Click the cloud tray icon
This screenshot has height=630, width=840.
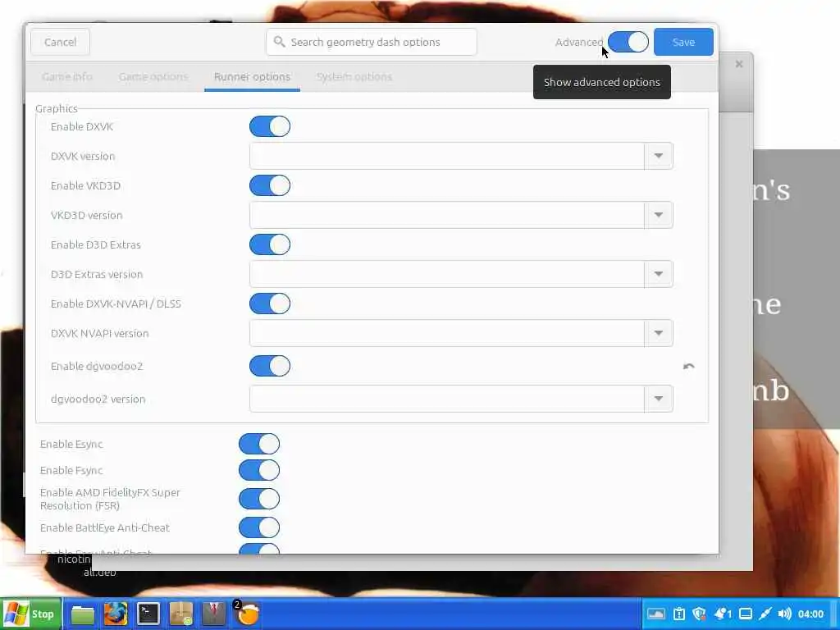tap(656, 614)
